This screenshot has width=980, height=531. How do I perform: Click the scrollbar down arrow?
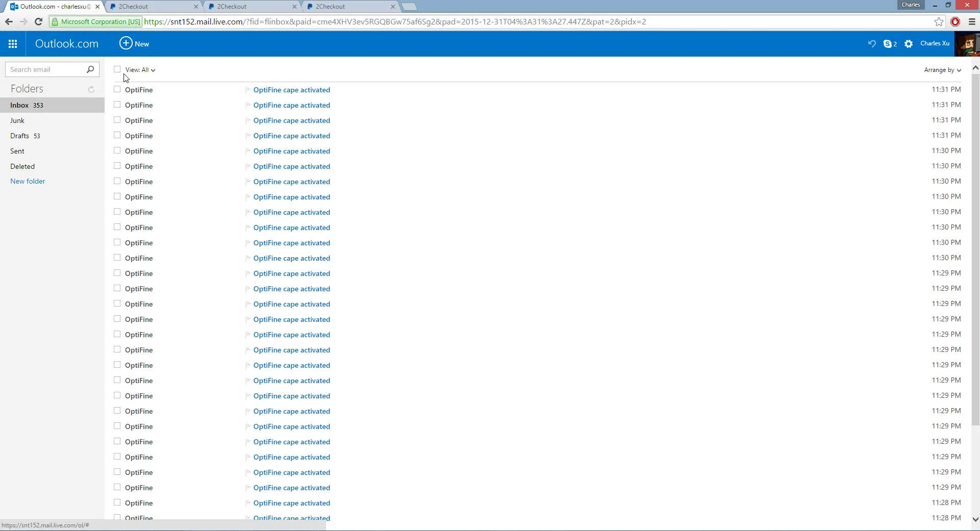coord(975,519)
